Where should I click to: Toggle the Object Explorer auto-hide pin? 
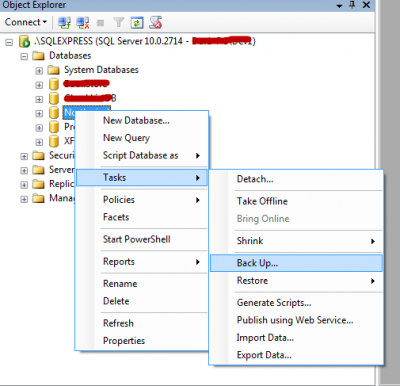pyautogui.click(x=352, y=5)
